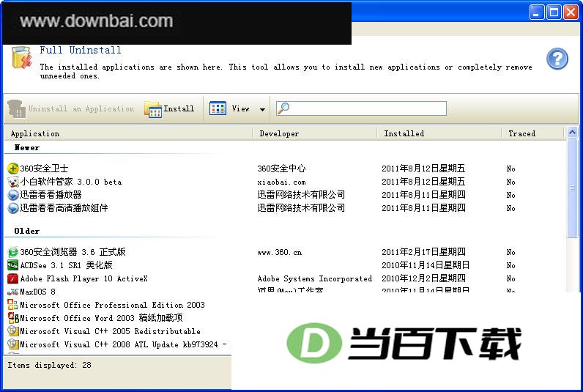Collapse the Newer group header

click(27, 147)
